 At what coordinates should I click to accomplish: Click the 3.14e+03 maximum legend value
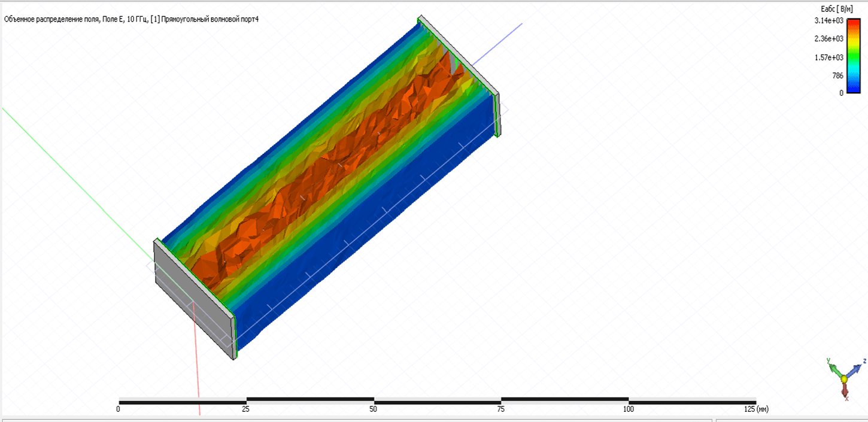828,20
